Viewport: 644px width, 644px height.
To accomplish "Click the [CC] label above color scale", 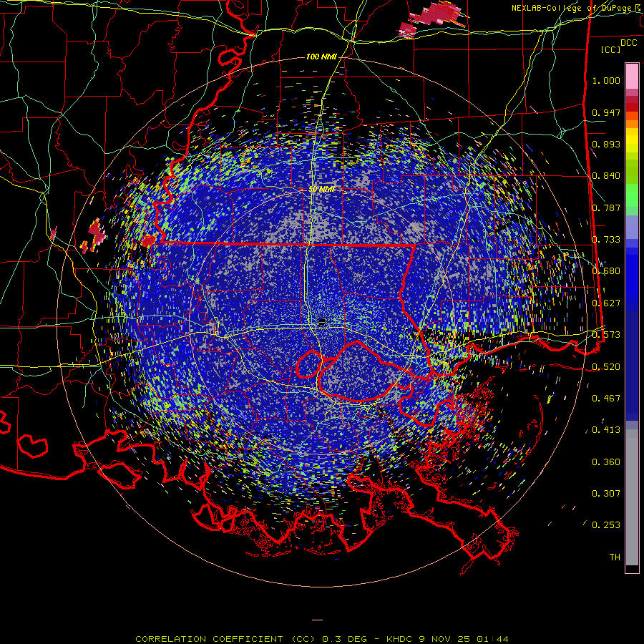I will click(611, 49).
